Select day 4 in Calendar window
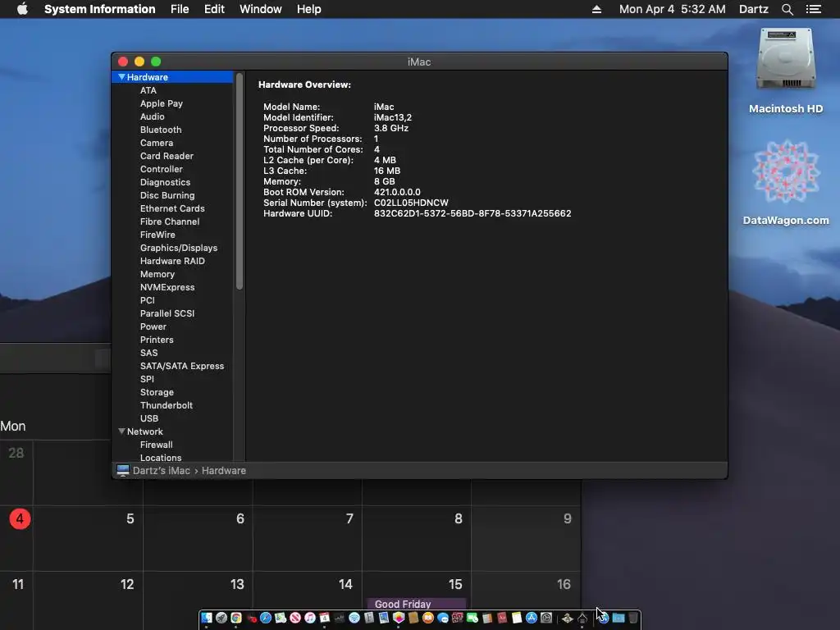 [20, 518]
